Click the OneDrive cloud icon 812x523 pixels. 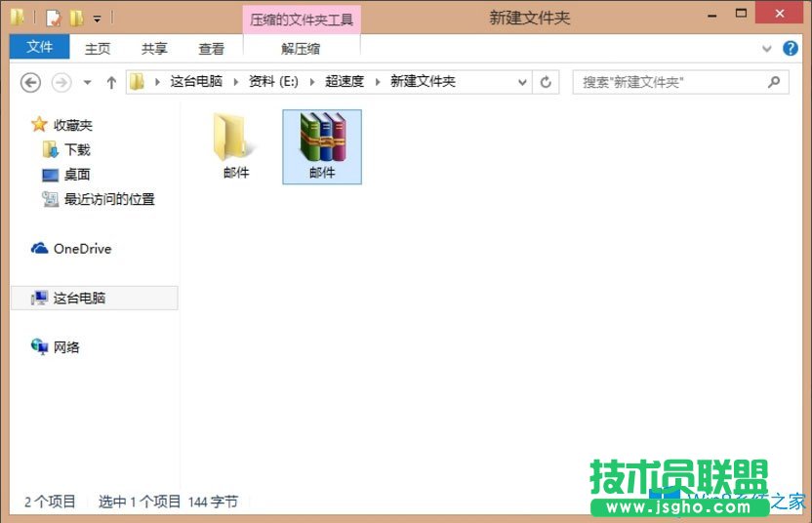click(40, 249)
